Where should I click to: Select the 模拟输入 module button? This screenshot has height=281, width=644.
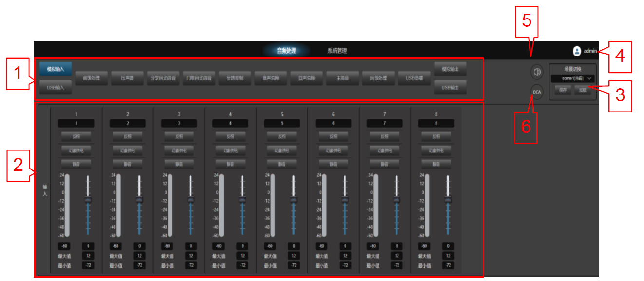pyautogui.click(x=56, y=69)
